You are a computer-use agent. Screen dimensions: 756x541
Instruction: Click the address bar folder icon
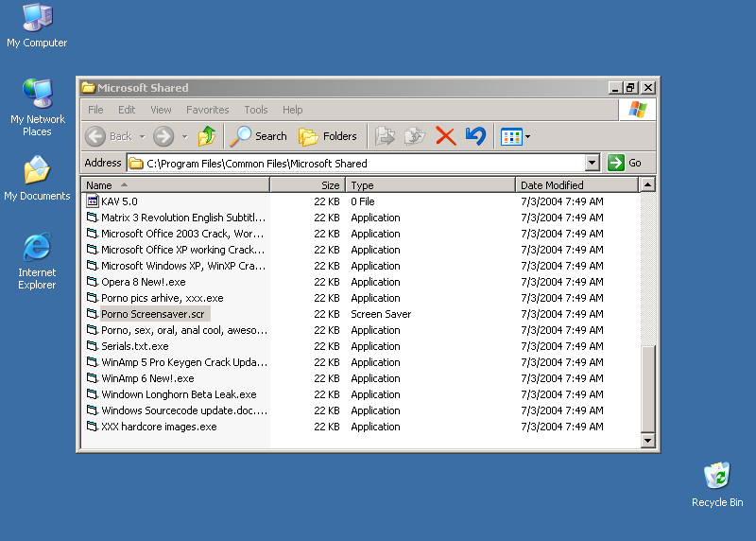pyautogui.click(x=136, y=163)
